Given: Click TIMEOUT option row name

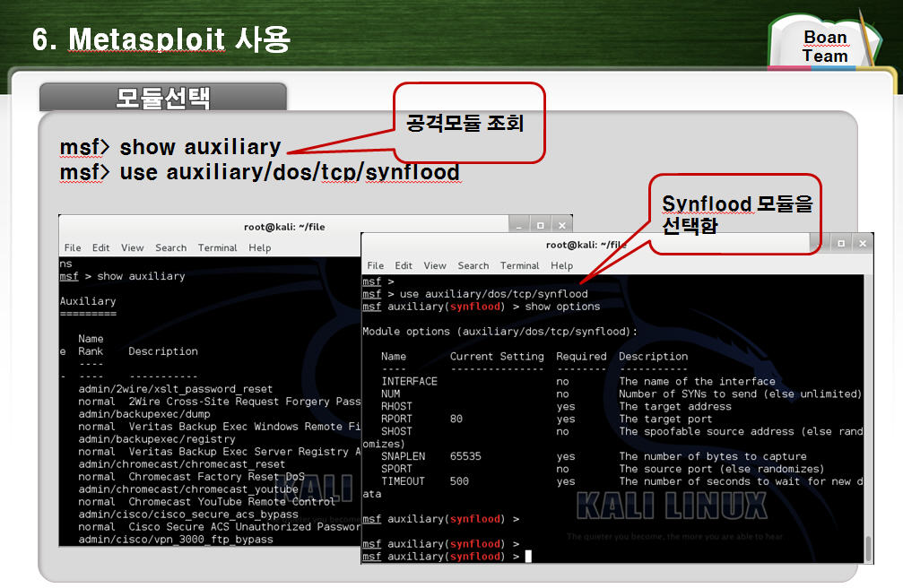Looking at the screenshot, I should [404, 481].
